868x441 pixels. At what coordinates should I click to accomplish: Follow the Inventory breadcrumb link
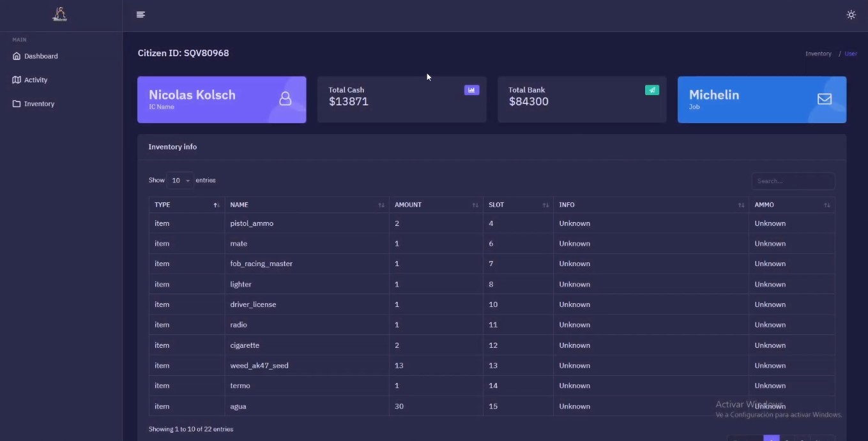818,54
